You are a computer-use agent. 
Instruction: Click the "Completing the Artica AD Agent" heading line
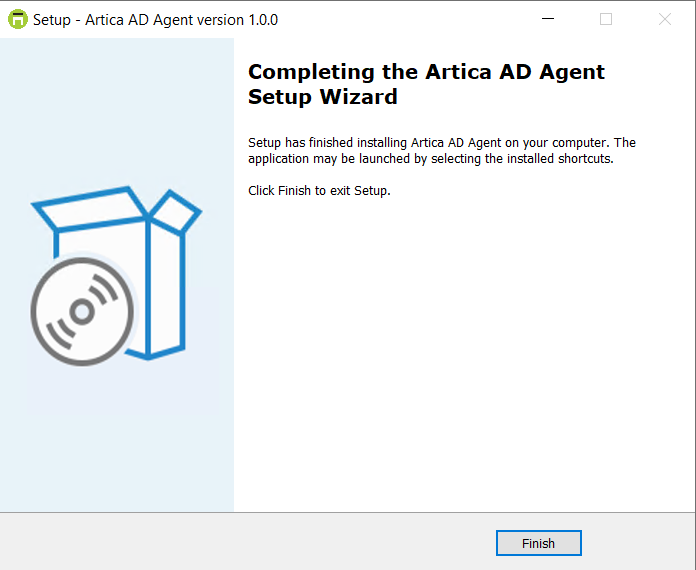(426, 72)
